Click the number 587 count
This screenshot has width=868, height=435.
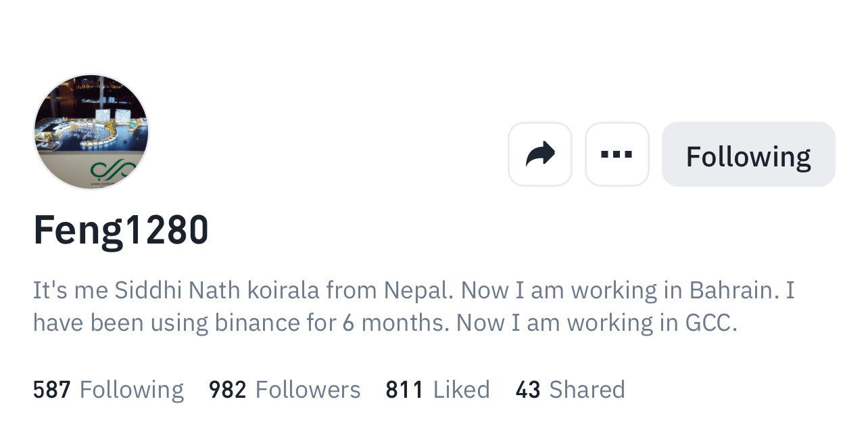tap(52, 390)
